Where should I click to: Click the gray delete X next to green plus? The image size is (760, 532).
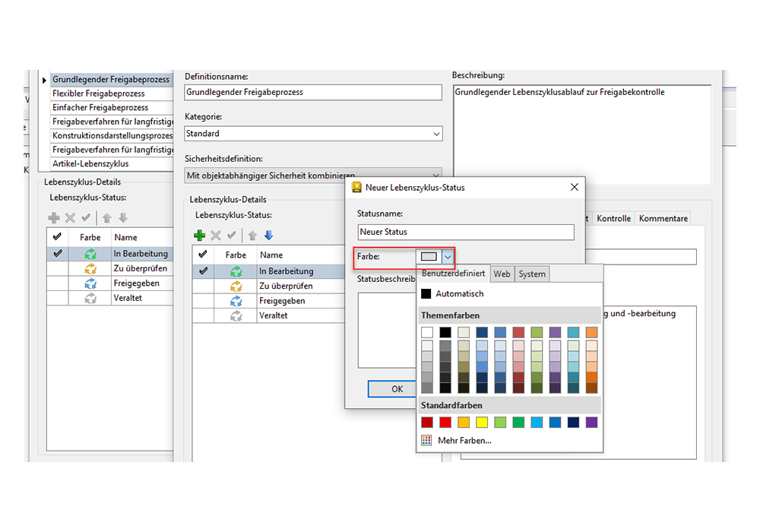point(216,236)
